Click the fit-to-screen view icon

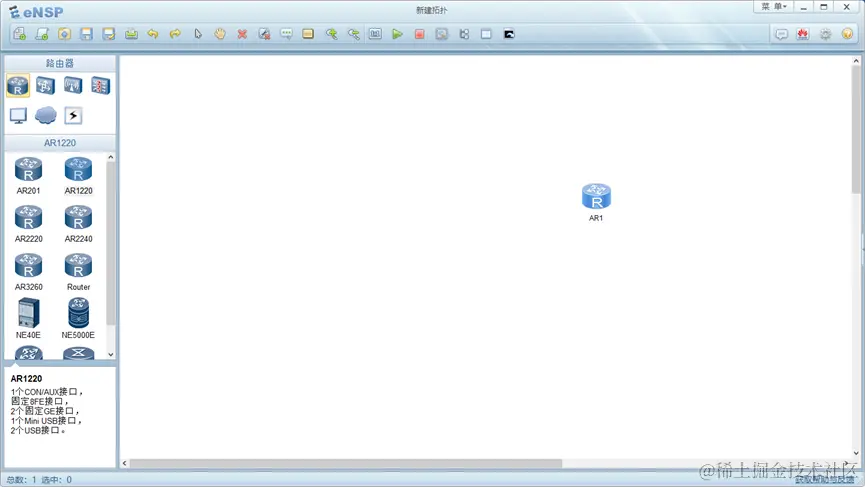(375, 34)
